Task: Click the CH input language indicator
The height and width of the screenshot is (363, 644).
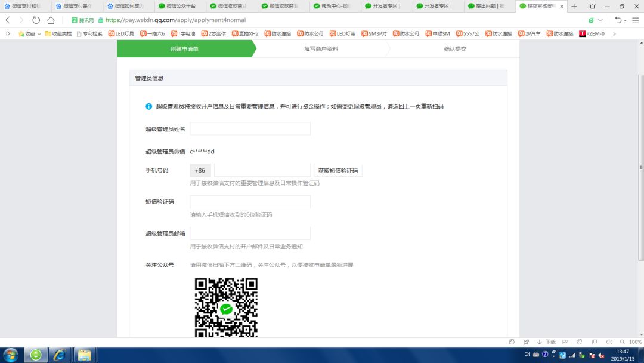Action: coord(527,355)
